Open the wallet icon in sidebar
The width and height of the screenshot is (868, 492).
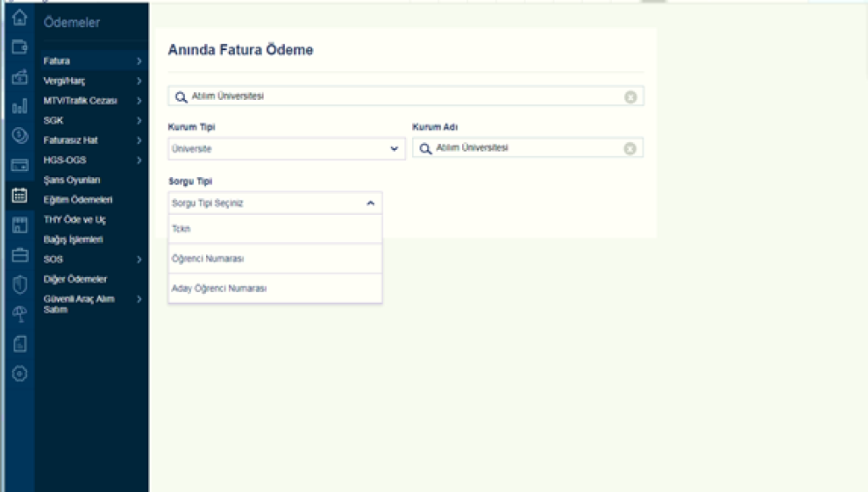click(x=19, y=47)
